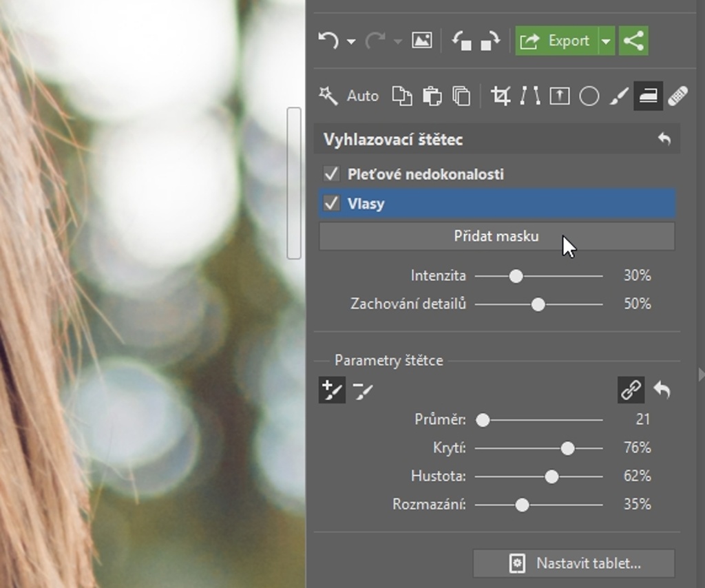Click the Undo arrow icon
Viewport: 705px width, 588px height.
tap(328, 41)
